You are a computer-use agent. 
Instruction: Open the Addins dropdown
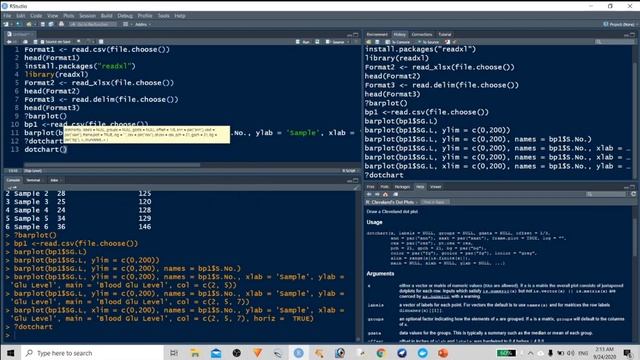click(142, 24)
